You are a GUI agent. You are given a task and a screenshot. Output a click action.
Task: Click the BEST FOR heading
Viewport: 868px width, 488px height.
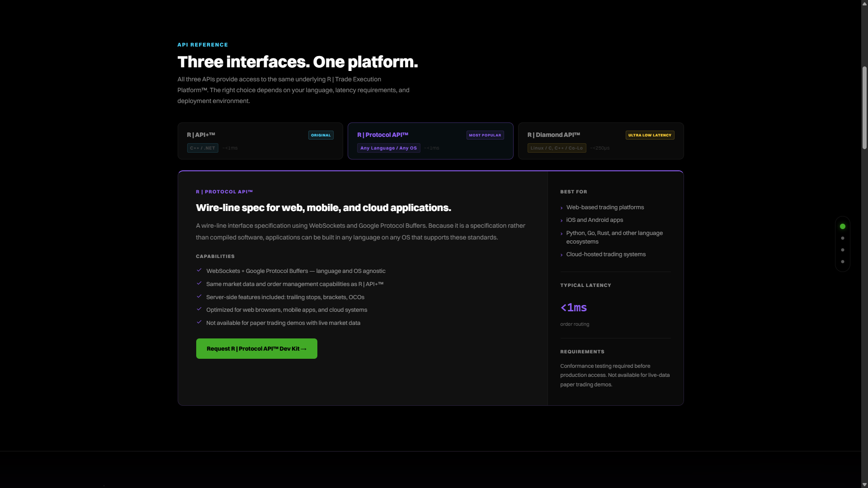(x=574, y=192)
